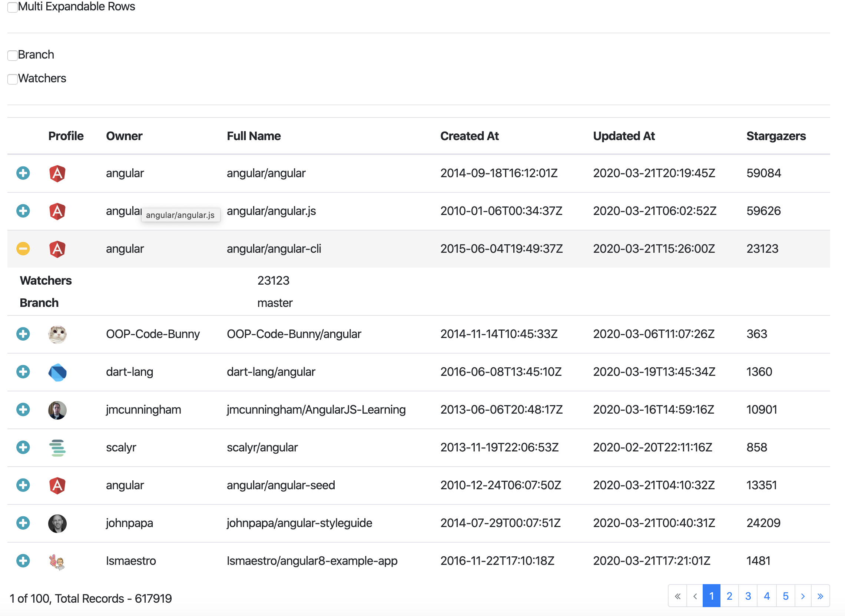This screenshot has width=845, height=616.
Task: Check the Watchers column checkbox
Action: click(x=12, y=79)
